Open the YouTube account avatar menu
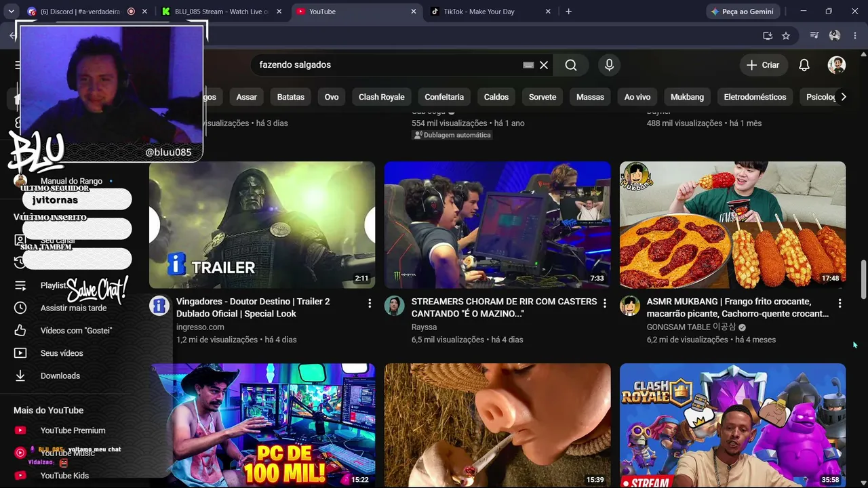Viewport: 868px width, 488px height. [x=837, y=65]
